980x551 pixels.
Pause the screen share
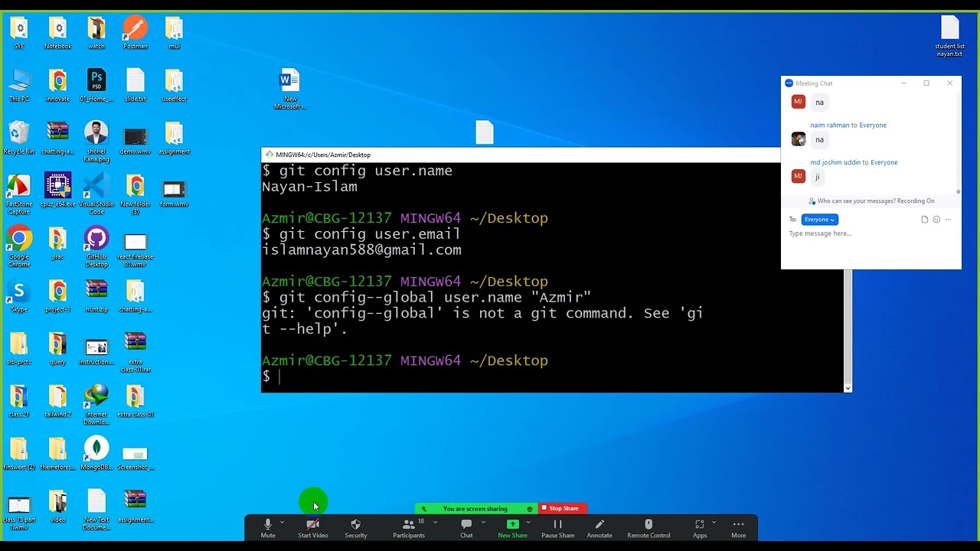[557, 528]
